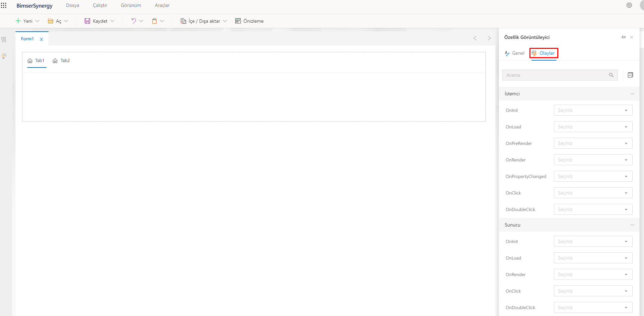Open Sunucu OnLoad dropdown

(593, 258)
